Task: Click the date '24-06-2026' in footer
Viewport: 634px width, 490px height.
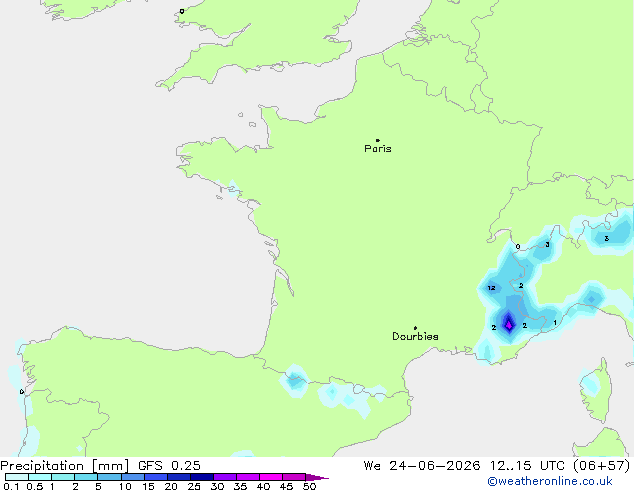Action: point(435,466)
